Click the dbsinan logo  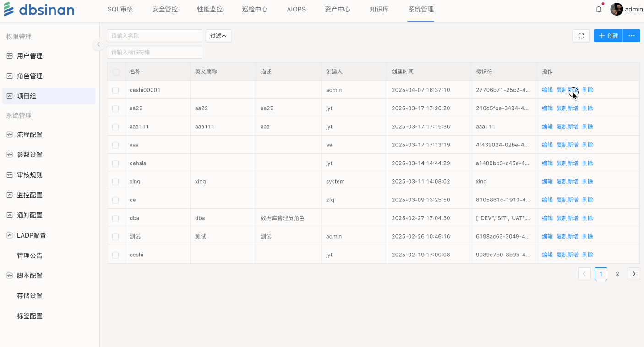click(39, 10)
